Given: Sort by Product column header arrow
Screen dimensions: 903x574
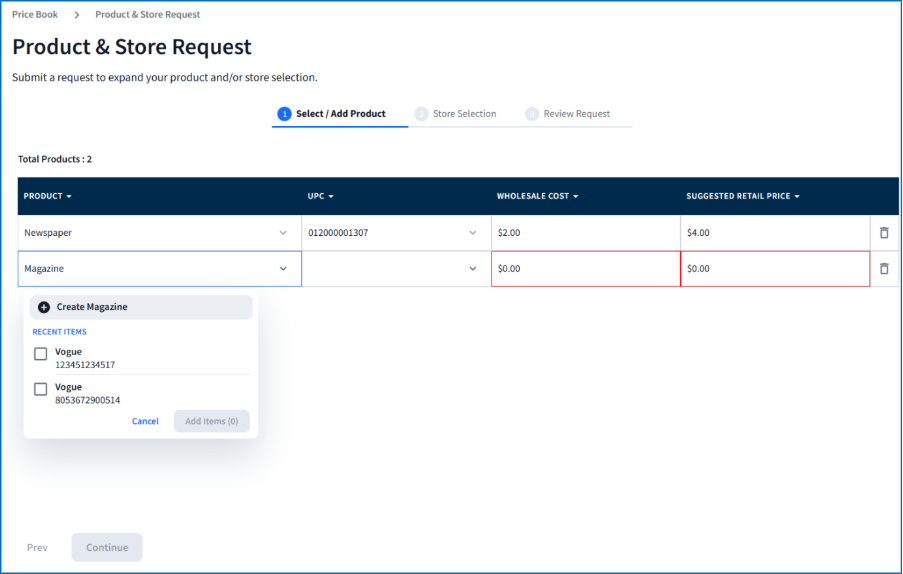Looking at the screenshot, I should click(69, 197).
